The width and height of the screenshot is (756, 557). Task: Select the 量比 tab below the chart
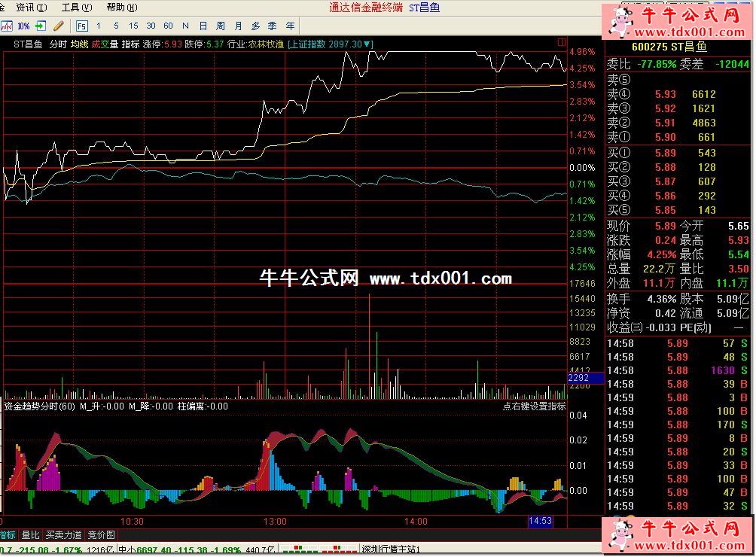[30, 535]
